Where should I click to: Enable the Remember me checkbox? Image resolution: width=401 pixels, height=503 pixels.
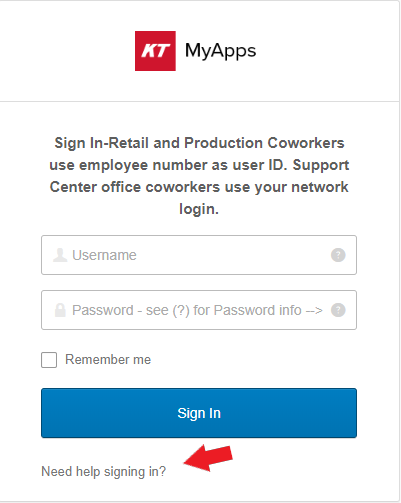[49, 360]
